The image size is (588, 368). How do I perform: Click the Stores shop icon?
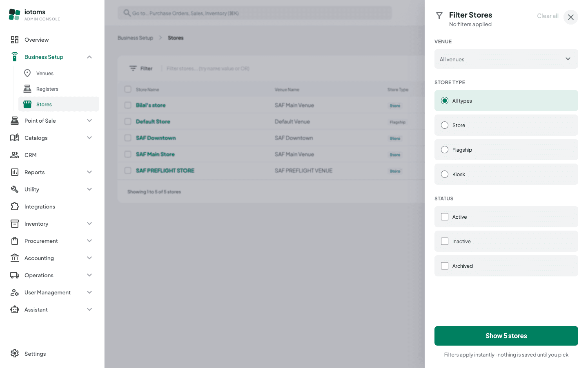[27, 104]
